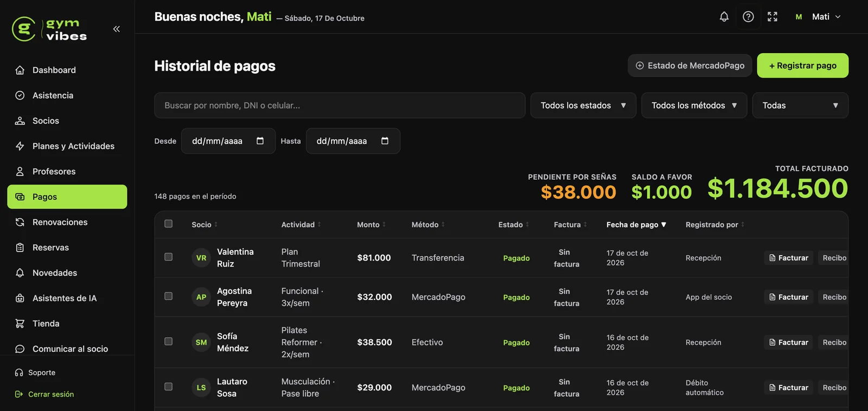
Task: Open Estado de MercadoPago button
Action: point(690,66)
